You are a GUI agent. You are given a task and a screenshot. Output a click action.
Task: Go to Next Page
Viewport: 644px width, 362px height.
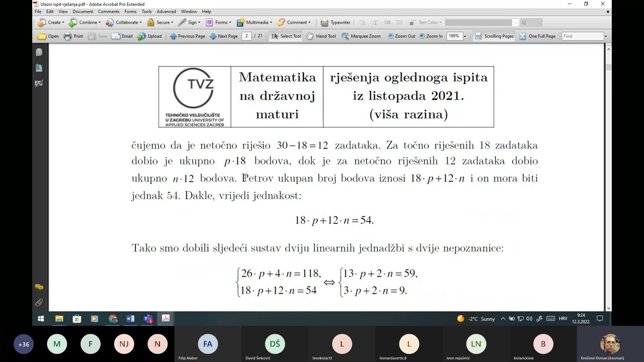pyautogui.click(x=223, y=36)
